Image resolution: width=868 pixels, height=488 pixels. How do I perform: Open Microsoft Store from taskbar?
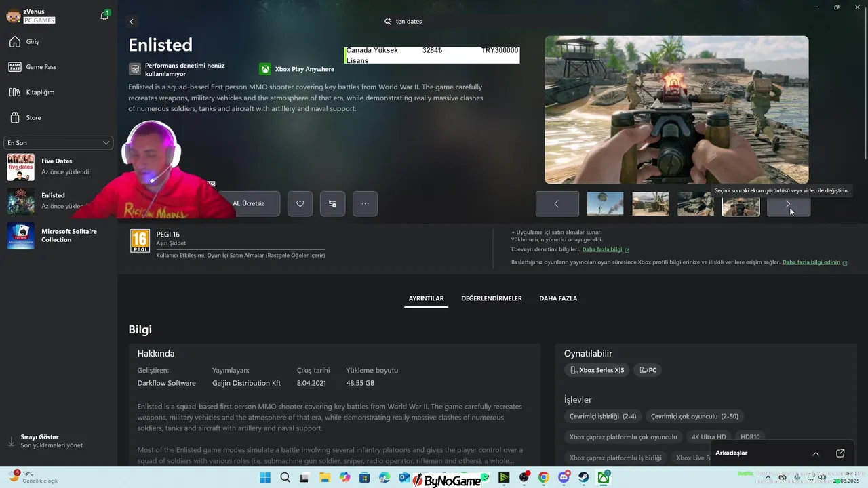pos(365,478)
